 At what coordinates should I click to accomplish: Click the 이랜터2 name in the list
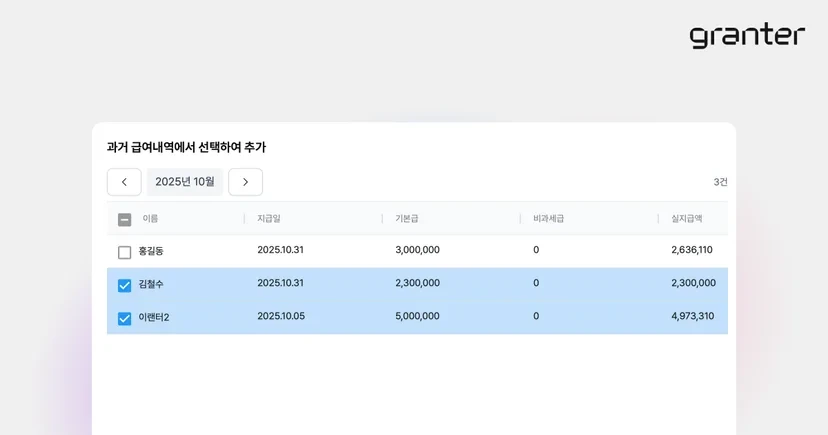[154, 318]
